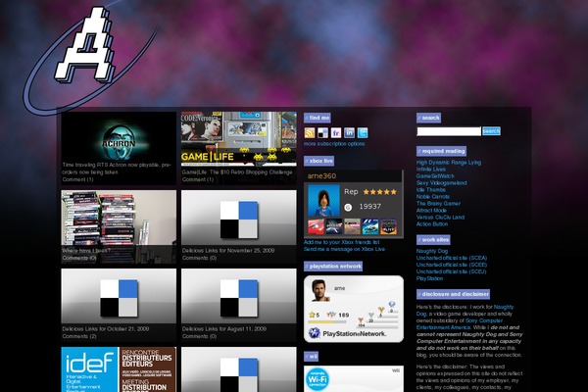This screenshot has width=588, height=392.
Task: Open Comments (2) under October 21 links
Action: 79,336
